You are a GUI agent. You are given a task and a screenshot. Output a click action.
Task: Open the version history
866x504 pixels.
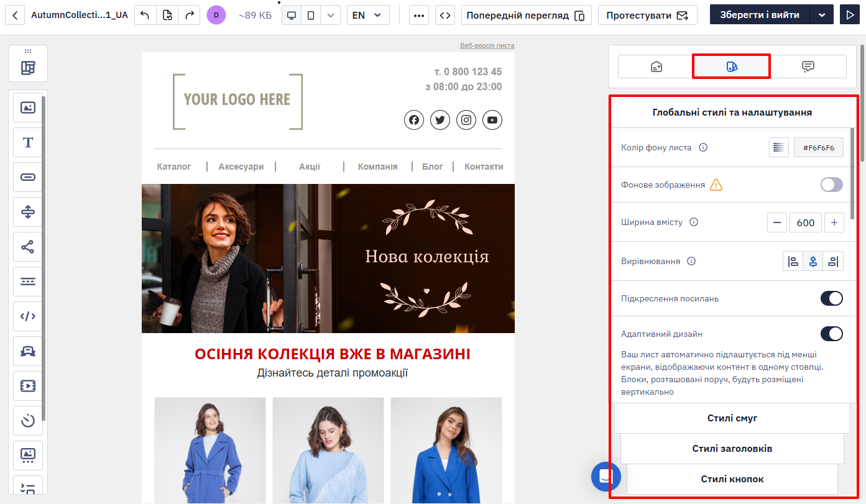tap(167, 15)
